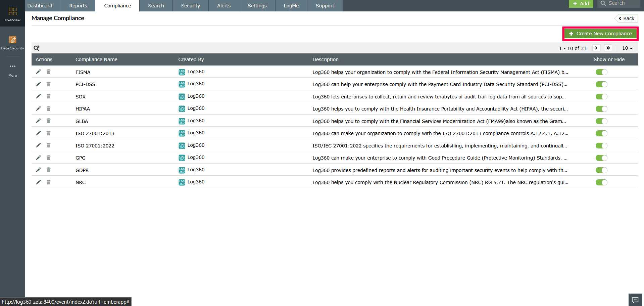Viewport: 644px width, 306px height.
Task: Toggle visibility of SOX compliance
Action: click(601, 97)
